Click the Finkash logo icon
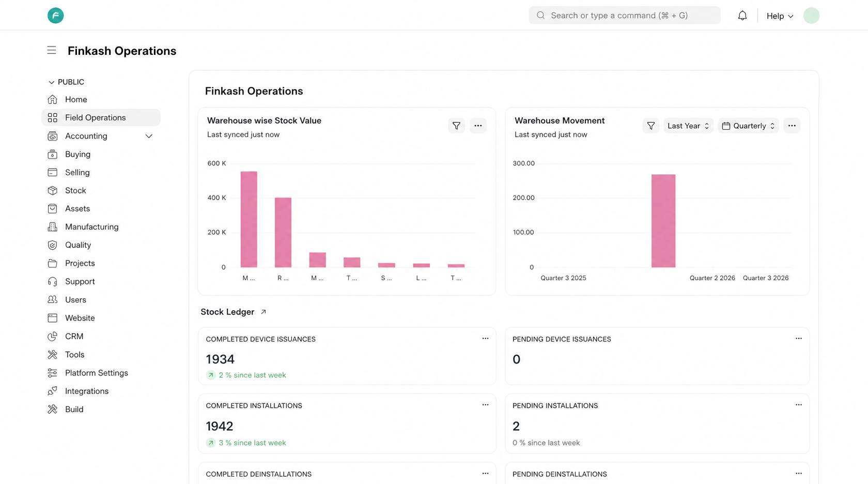Viewport: 868px width, 484px height. pyautogui.click(x=56, y=16)
